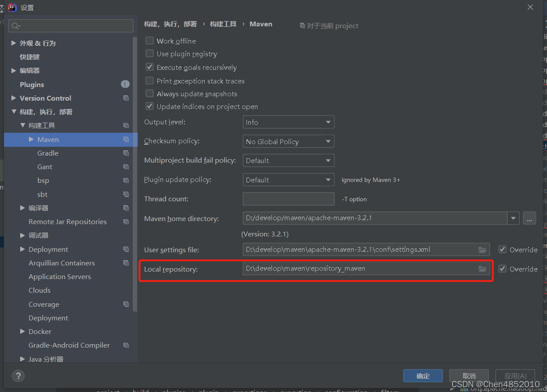Click project-level icon beside Coverage
This screenshot has width=547, height=392.
(x=126, y=304)
